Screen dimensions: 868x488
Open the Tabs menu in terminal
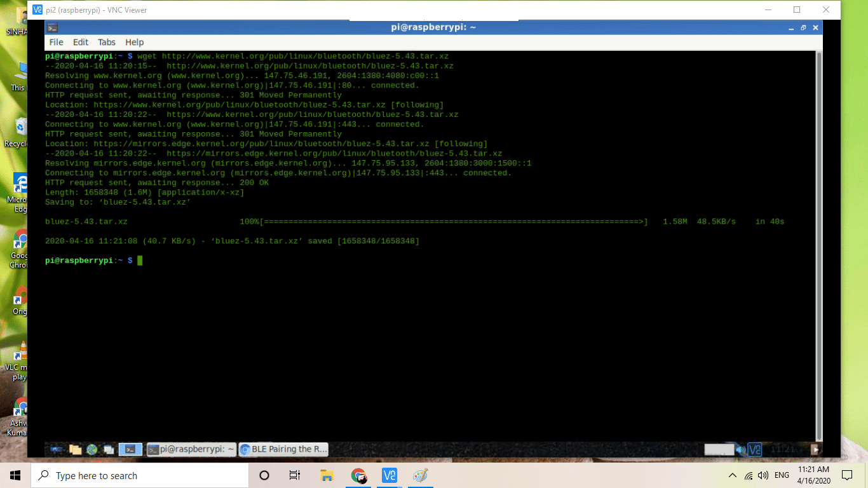point(107,42)
